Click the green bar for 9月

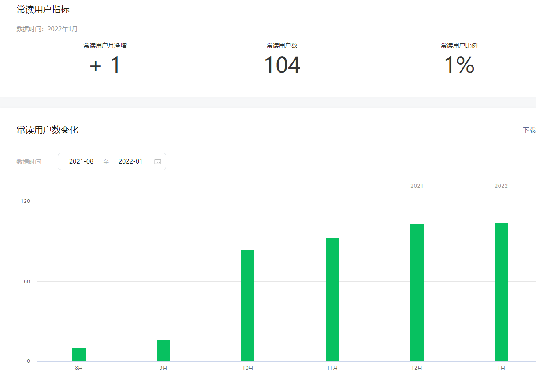(x=164, y=351)
